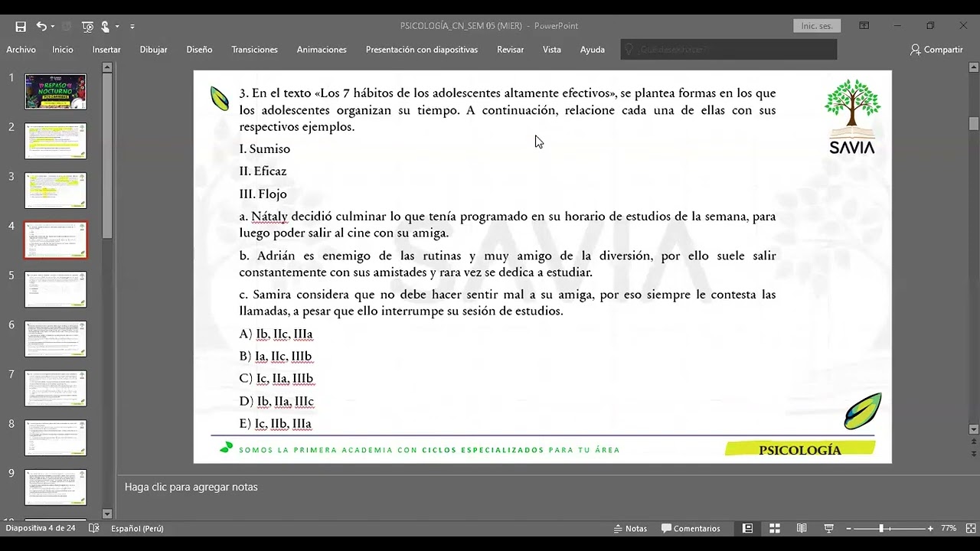Undo the last action

pos(41,26)
